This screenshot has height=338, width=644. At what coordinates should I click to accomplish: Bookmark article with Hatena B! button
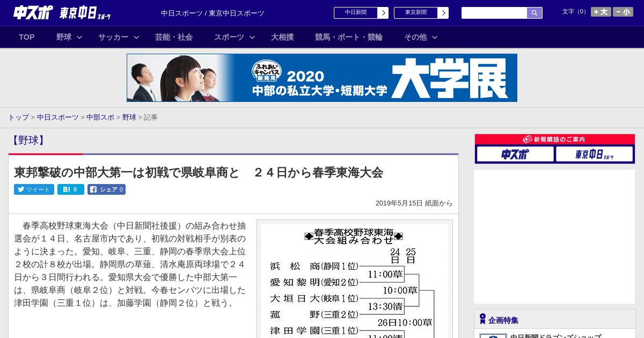click(71, 189)
